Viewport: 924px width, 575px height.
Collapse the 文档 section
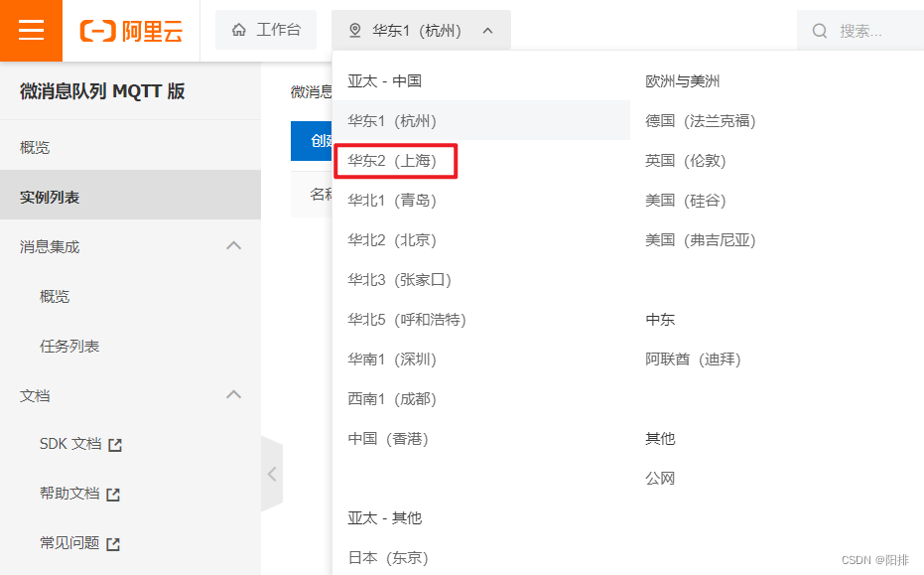point(233,394)
